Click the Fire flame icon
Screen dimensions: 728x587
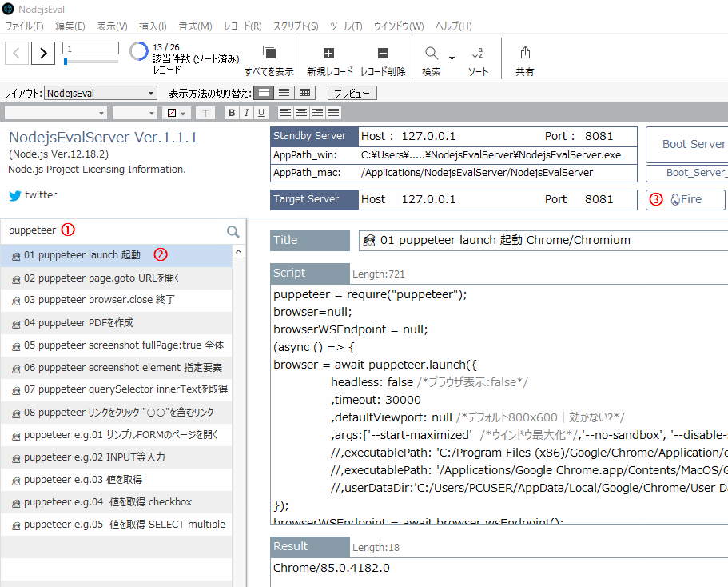click(x=674, y=199)
